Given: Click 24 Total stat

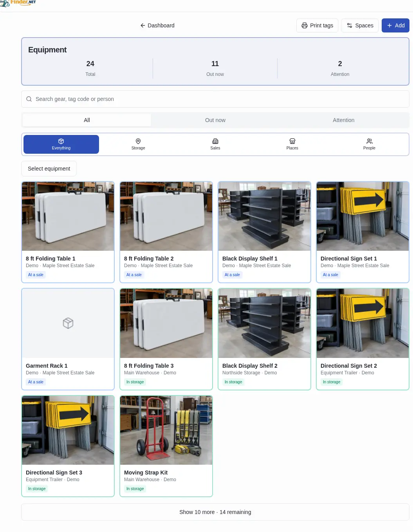Looking at the screenshot, I should point(90,68).
